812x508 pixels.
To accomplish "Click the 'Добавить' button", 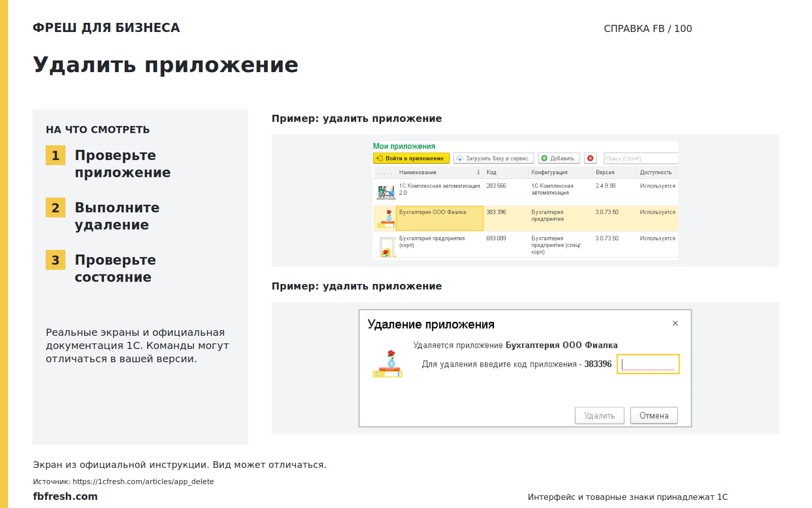I will click(x=559, y=158).
